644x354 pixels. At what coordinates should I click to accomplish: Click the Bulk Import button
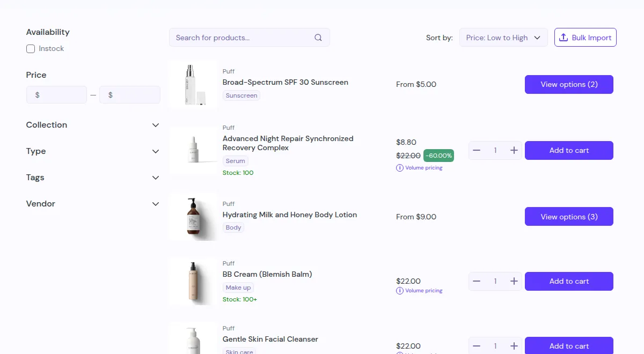click(x=586, y=38)
